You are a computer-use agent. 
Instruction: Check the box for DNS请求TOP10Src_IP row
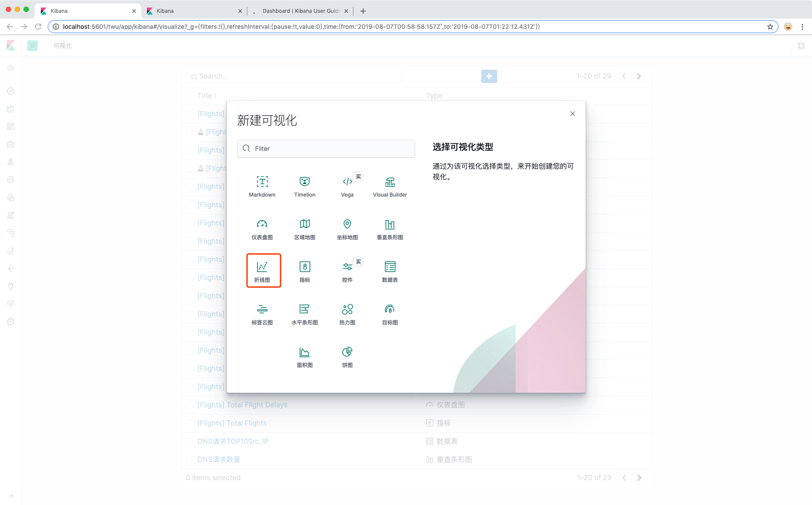pos(189,442)
